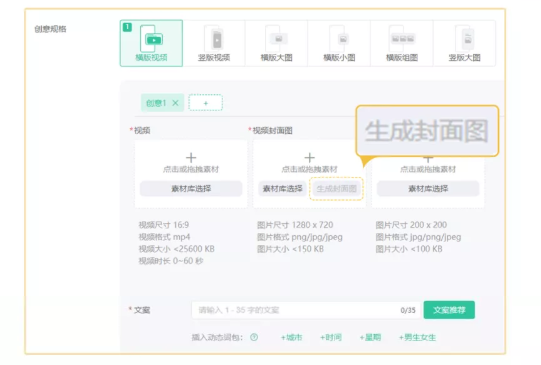Click the 图片大小 <100 KB text
The image size is (541, 365).
[409, 249]
